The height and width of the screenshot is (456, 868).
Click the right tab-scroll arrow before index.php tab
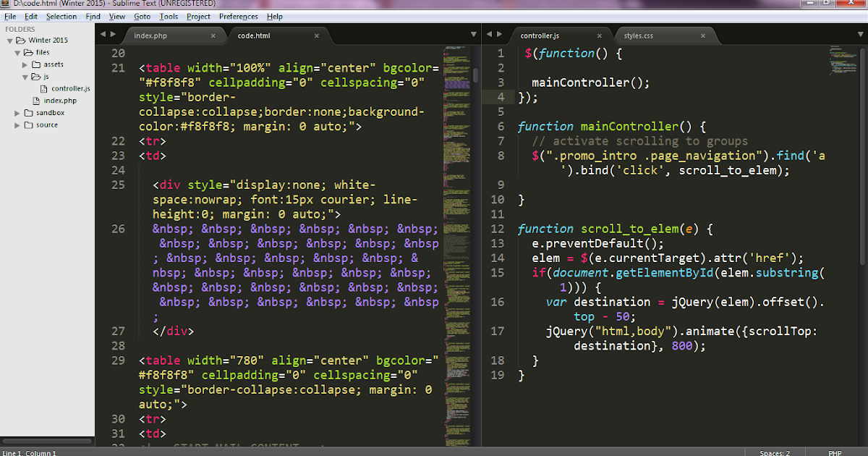113,34
